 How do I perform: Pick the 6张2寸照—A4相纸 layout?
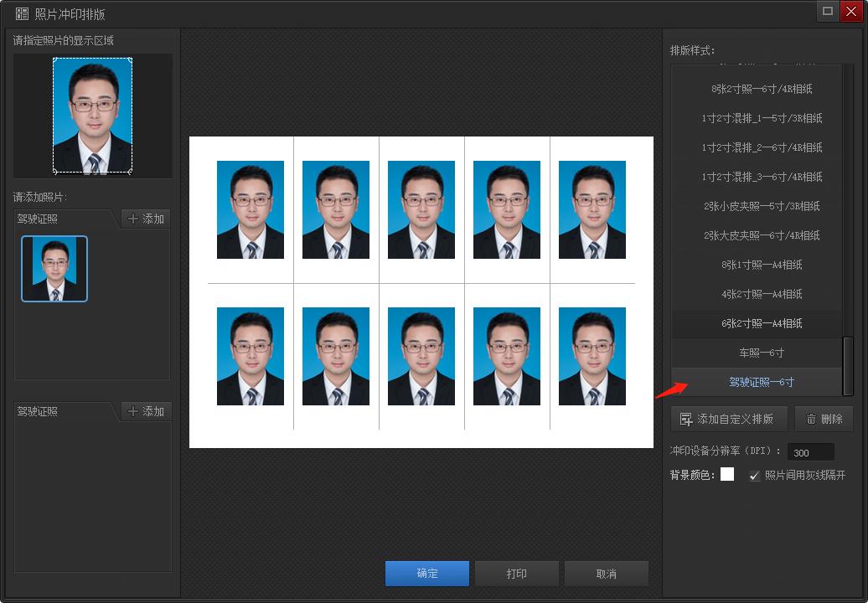click(761, 323)
